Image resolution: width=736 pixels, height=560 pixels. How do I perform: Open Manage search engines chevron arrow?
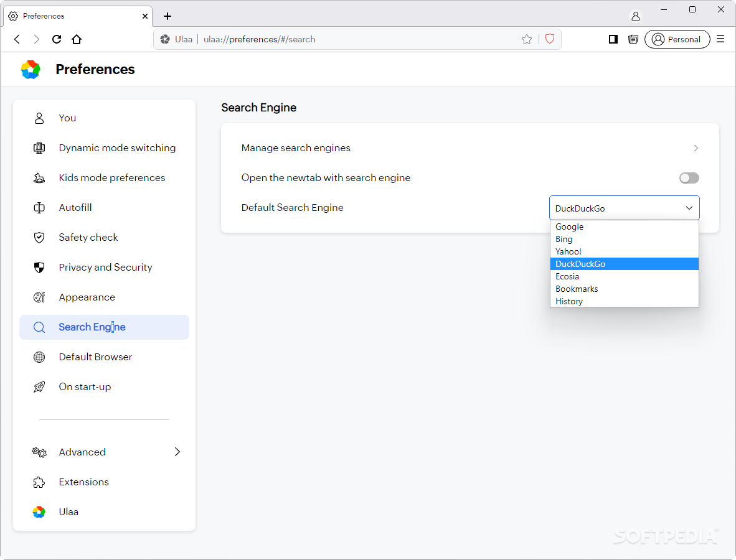click(696, 148)
